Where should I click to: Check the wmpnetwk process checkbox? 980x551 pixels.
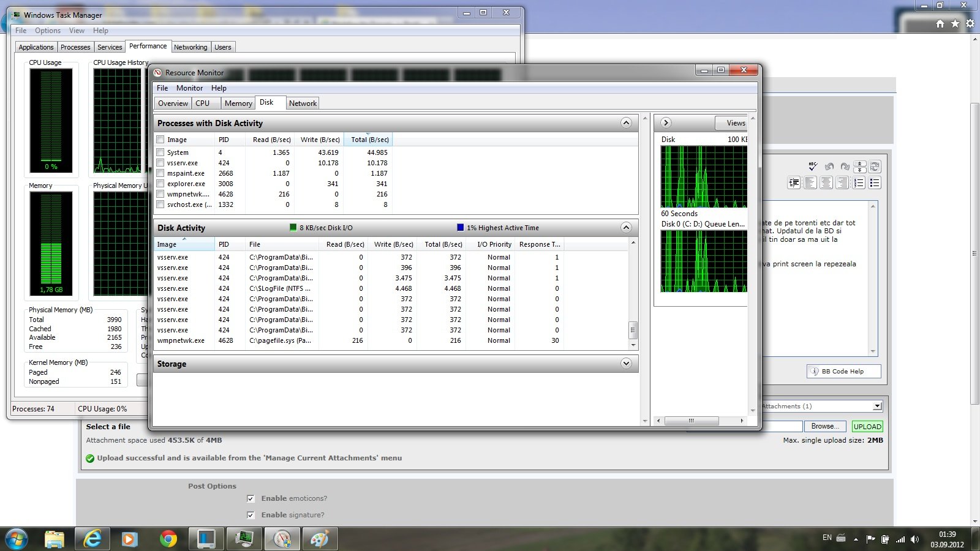coord(160,194)
